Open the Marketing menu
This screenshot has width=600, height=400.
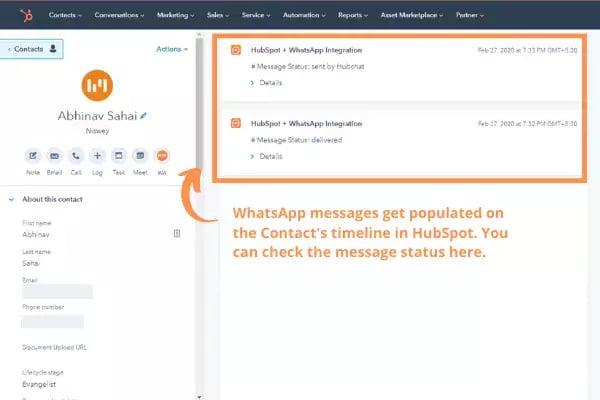[175, 15]
